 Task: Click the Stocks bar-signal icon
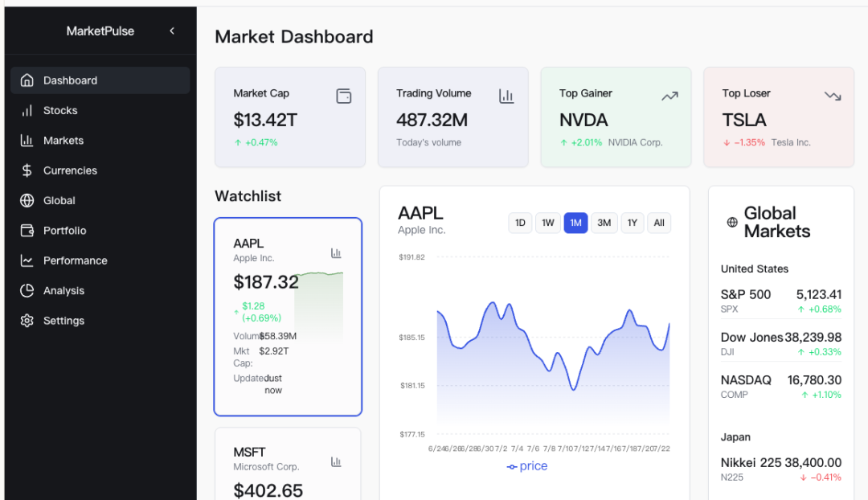pyautogui.click(x=27, y=110)
